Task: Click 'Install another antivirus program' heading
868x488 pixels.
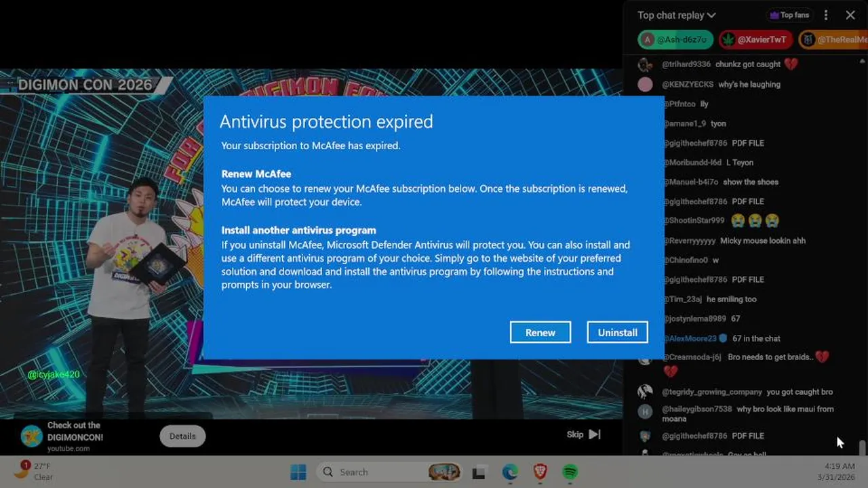Action: coord(298,230)
